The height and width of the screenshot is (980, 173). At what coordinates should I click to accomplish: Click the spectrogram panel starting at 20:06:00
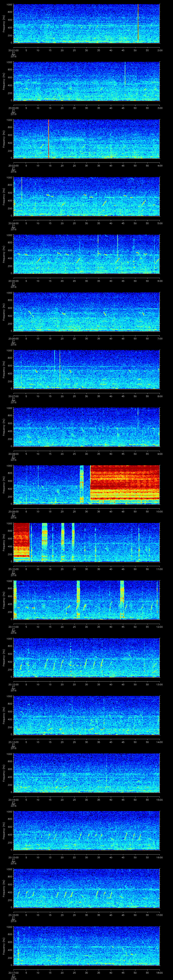(86, 312)
